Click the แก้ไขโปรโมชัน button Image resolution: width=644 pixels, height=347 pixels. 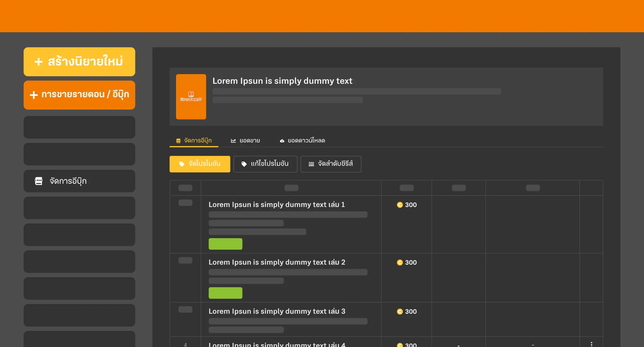265,164
